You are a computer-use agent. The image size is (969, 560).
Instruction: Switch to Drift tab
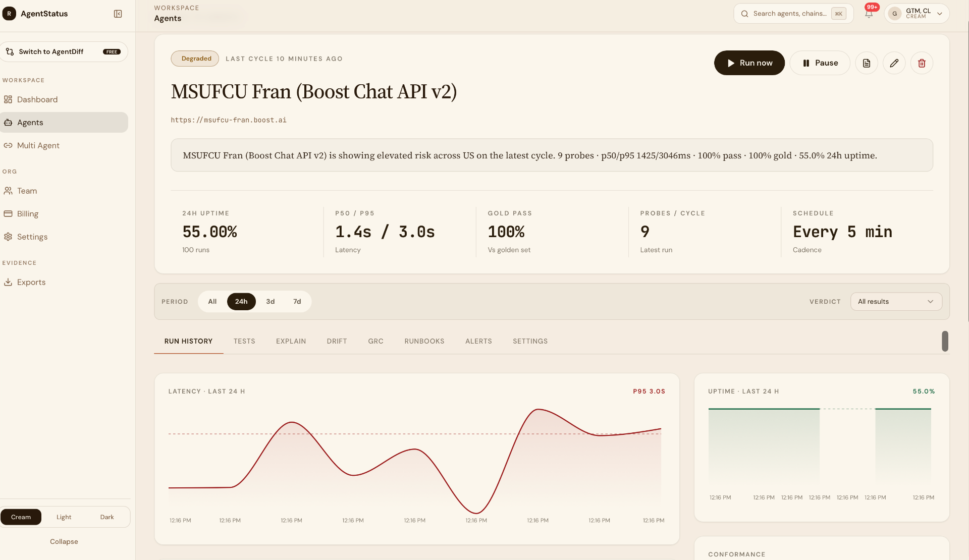click(x=337, y=342)
